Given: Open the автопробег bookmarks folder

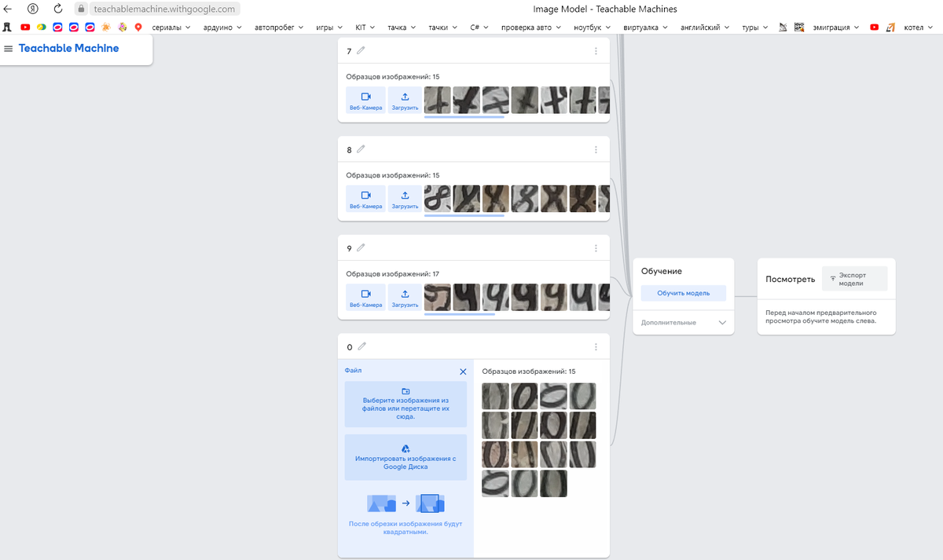Looking at the screenshot, I should coord(279,27).
